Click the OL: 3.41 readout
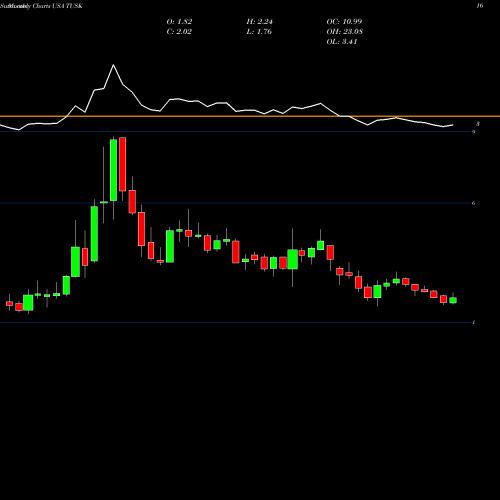This screenshot has height=500, width=500. [342, 42]
